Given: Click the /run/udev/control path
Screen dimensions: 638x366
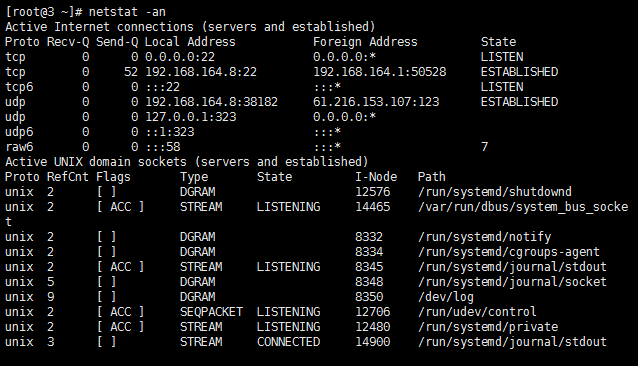Looking at the screenshot, I should (477, 312).
